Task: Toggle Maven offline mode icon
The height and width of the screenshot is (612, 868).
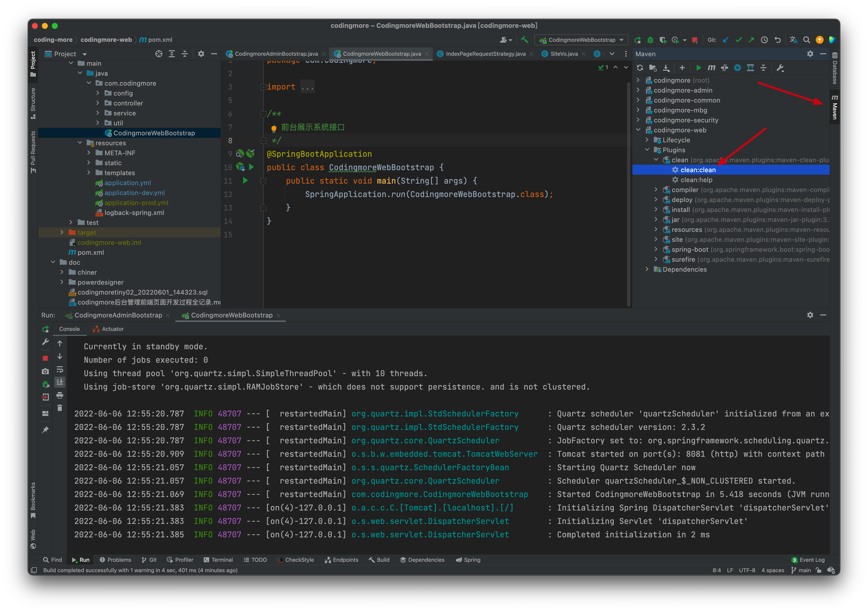Action: coord(724,68)
